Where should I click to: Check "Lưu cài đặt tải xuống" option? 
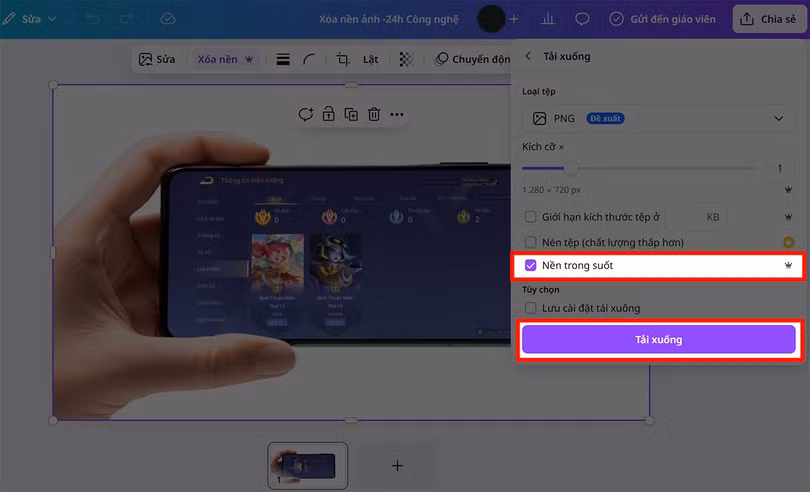click(x=531, y=308)
